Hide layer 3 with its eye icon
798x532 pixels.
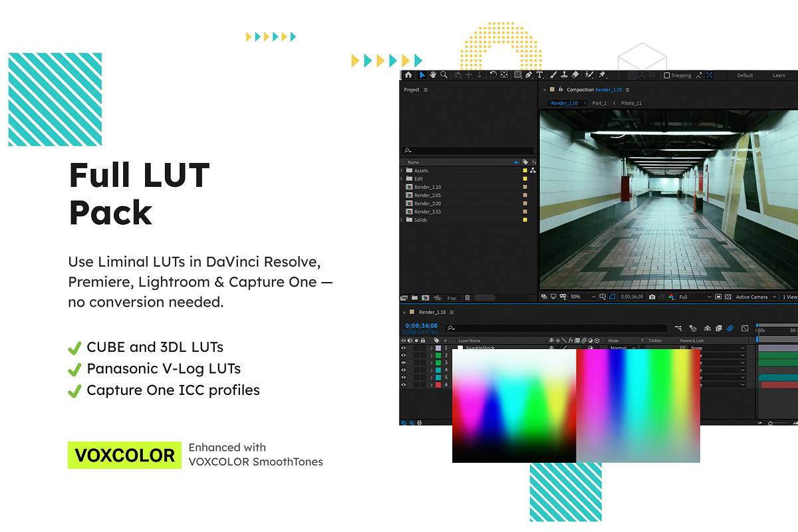point(404,363)
